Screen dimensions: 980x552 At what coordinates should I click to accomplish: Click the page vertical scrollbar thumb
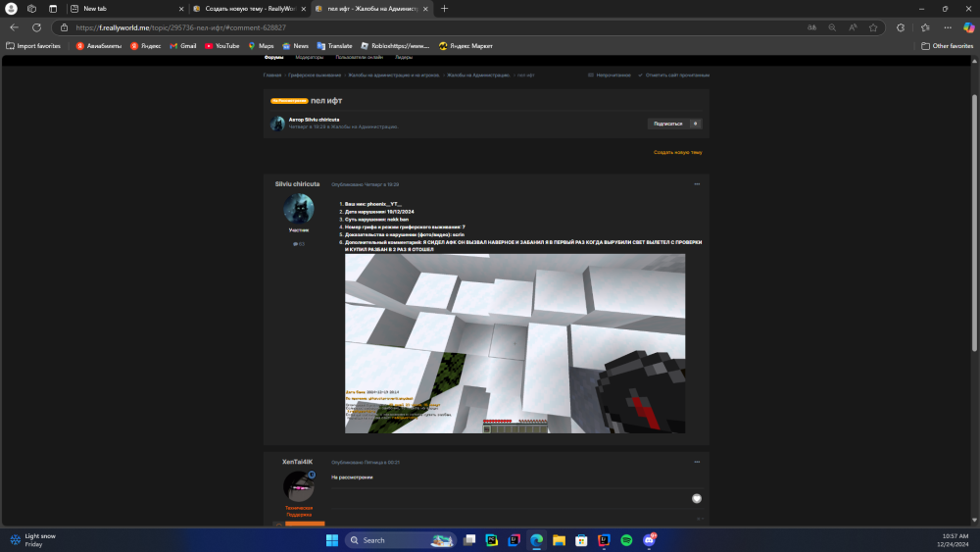(x=974, y=222)
